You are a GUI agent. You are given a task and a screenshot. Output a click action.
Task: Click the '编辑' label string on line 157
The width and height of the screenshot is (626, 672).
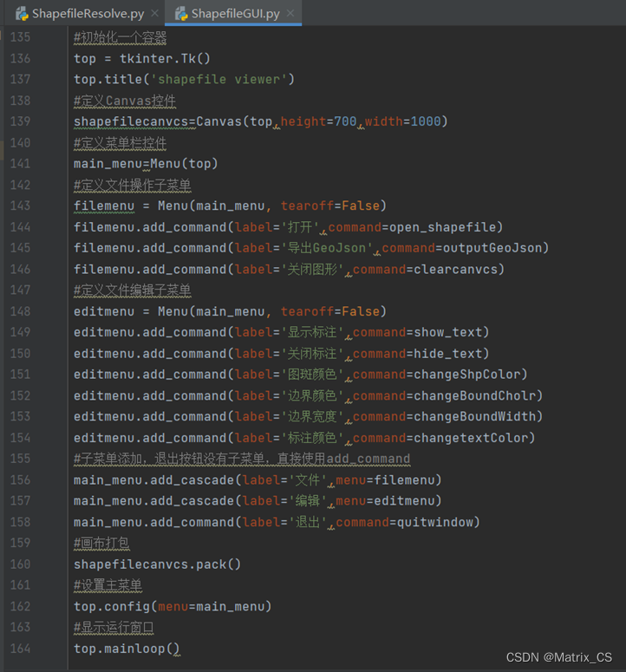point(307,501)
